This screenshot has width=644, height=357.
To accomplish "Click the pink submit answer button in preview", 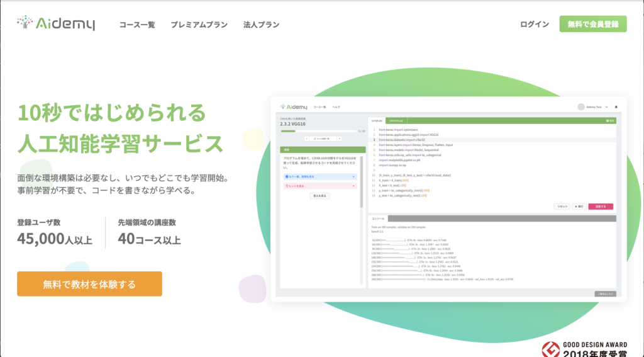I will 601,207.
